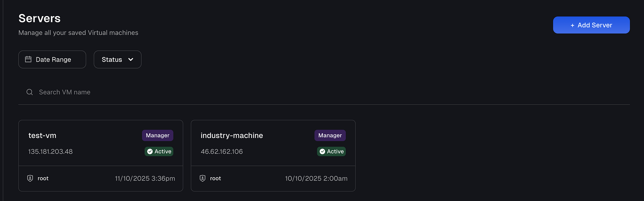Click the shield icon on test-vm card
The height and width of the screenshot is (201, 644).
point(30,178)
